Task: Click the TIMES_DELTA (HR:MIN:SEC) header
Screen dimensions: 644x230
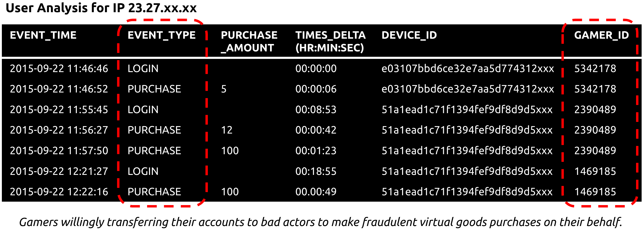Action: click(330, 42)
